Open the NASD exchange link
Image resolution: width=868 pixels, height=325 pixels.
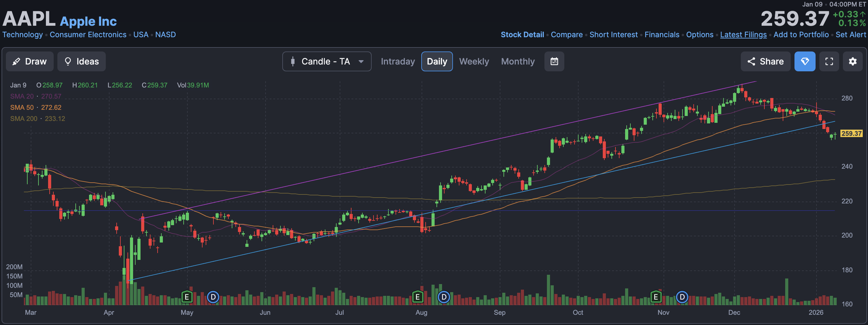[x=165, y=35]
